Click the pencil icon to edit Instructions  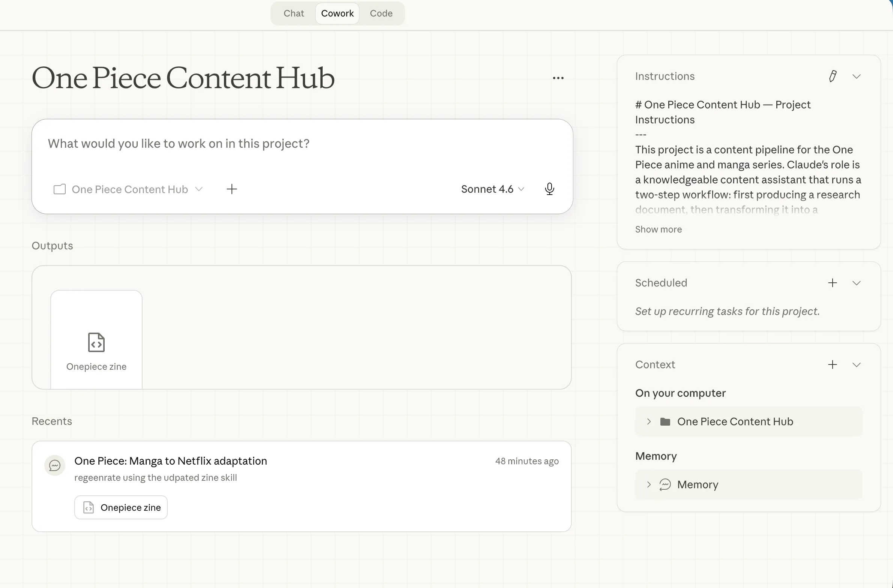(832, 76)
